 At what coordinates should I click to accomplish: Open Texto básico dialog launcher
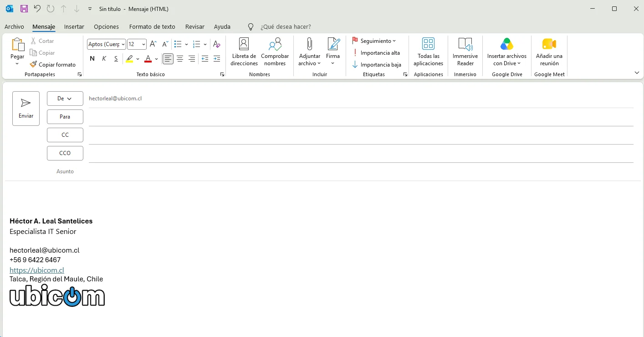[x=222, y=74]
